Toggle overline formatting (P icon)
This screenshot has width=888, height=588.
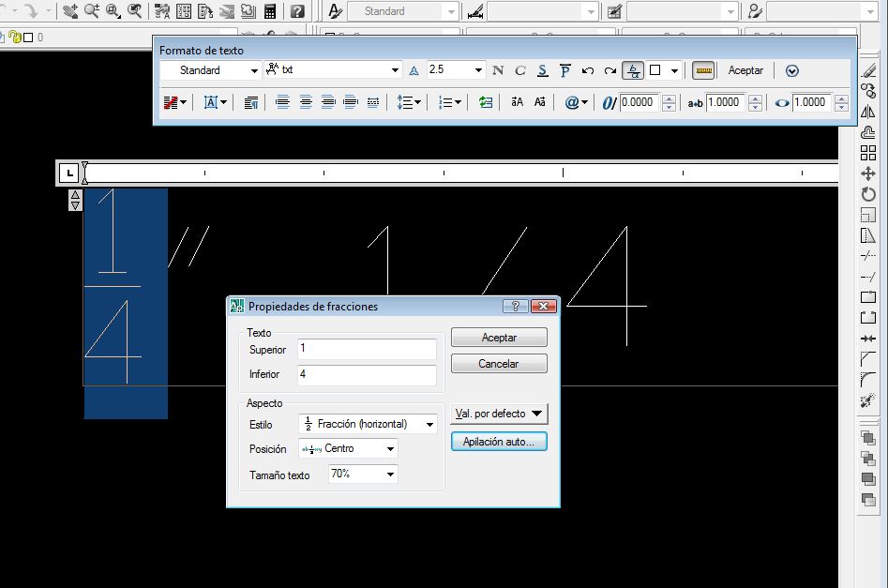[x=564, y=70]
